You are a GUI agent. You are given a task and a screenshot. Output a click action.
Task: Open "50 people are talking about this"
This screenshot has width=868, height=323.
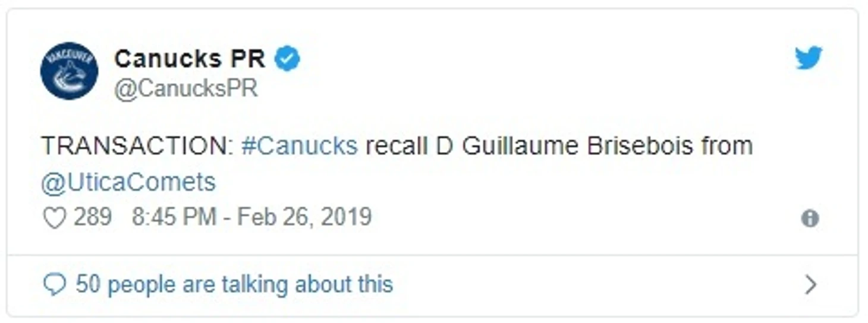coord(234,284)
